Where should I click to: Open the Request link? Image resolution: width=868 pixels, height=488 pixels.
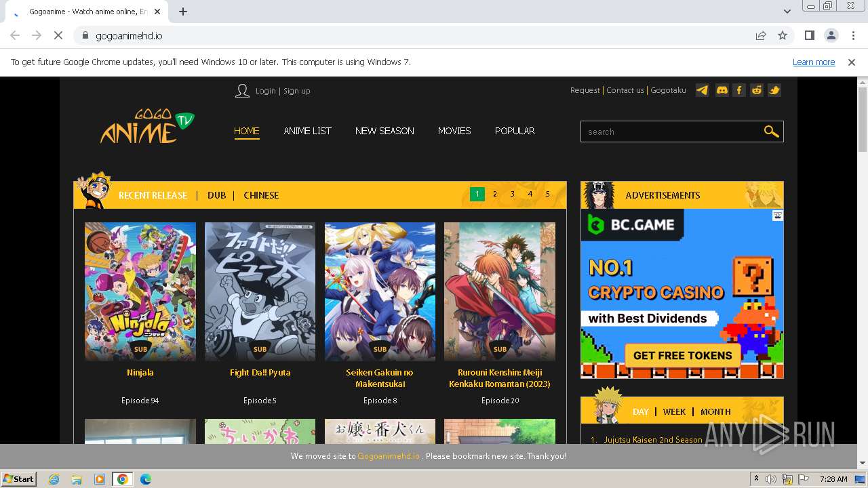pos(585,90)
